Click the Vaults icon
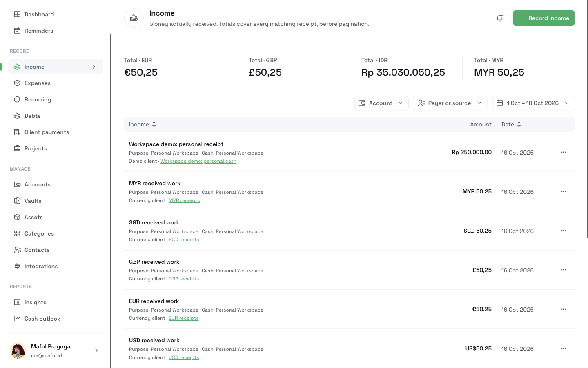588x368 pixels. click(x=17, y=201)
